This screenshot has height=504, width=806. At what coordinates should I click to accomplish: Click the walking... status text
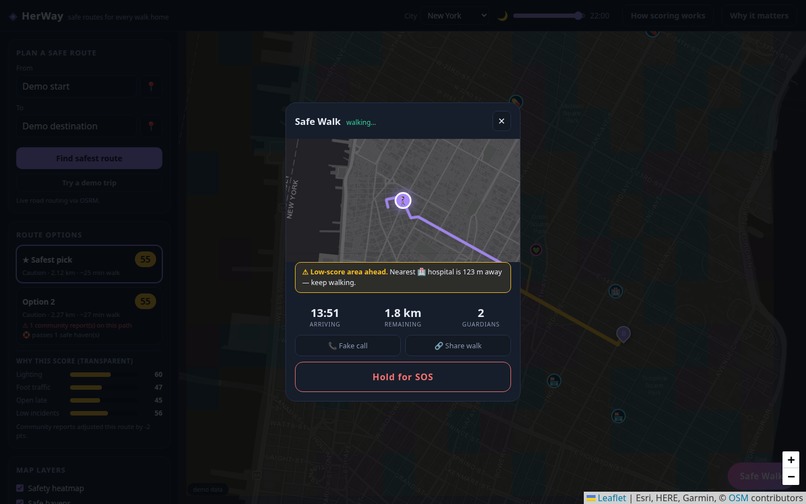[x=361, y=122]
